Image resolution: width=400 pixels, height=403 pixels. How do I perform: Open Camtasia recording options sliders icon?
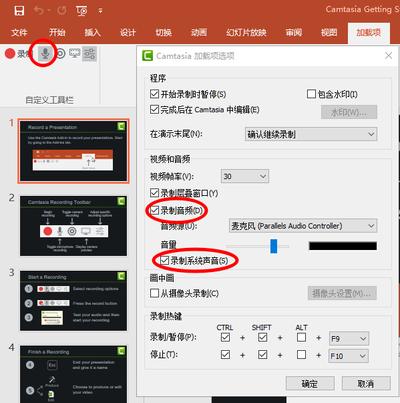point(89,54)
